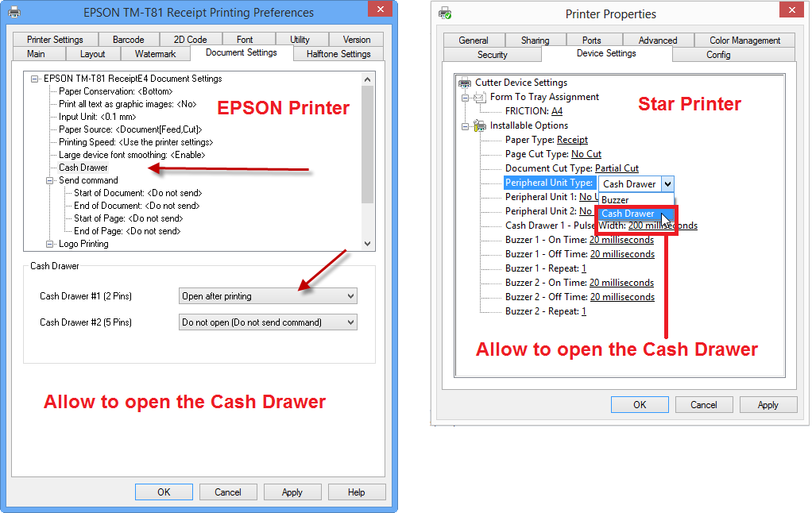The image size is (812, 513).
Task: Click the Paper Type Receipt link
Action: tap(572, 140)
